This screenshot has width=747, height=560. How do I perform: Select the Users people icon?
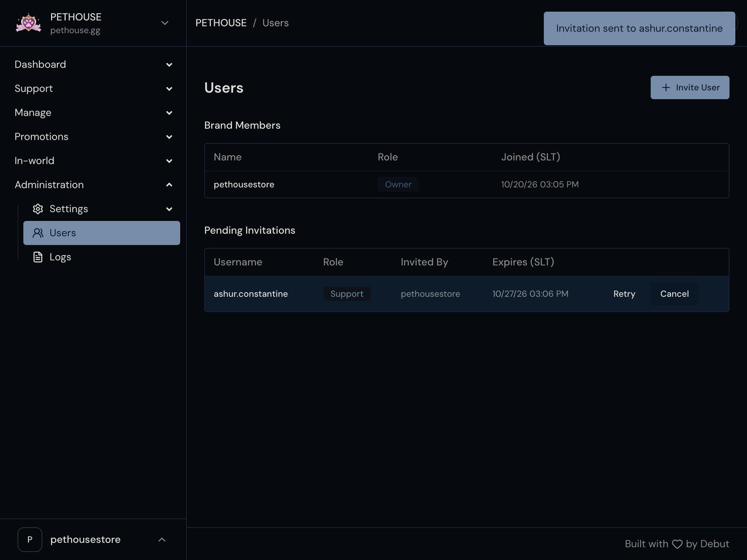(x=38, y=233)
